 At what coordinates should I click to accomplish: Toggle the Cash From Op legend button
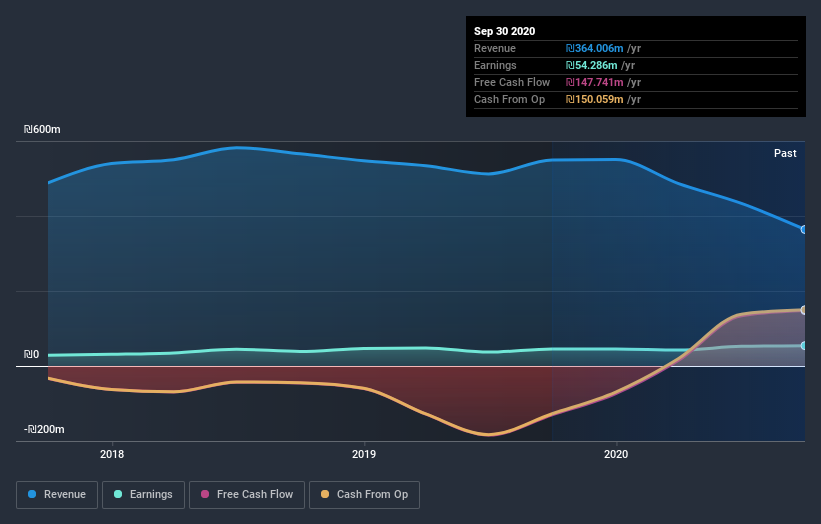point(364,495)
